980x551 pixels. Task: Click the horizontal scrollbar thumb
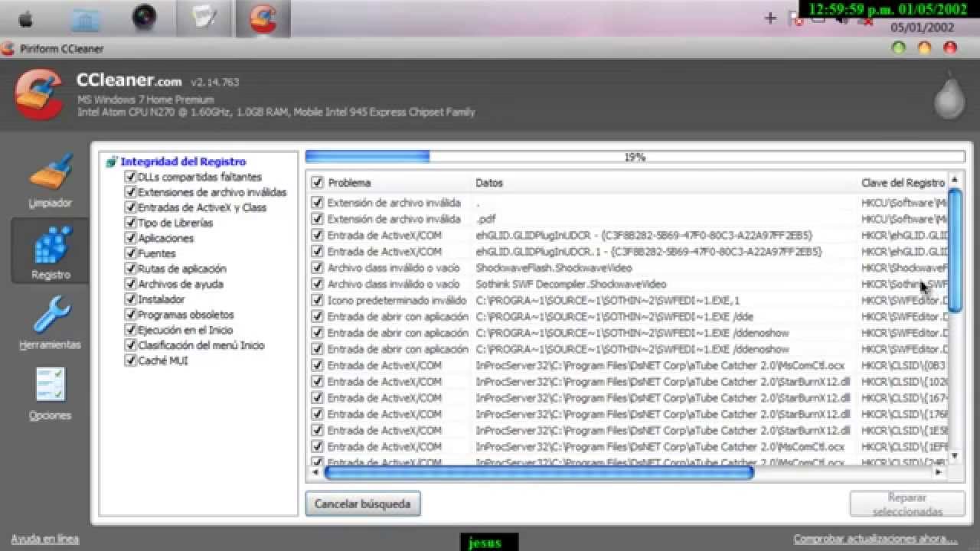pos(539,473)
